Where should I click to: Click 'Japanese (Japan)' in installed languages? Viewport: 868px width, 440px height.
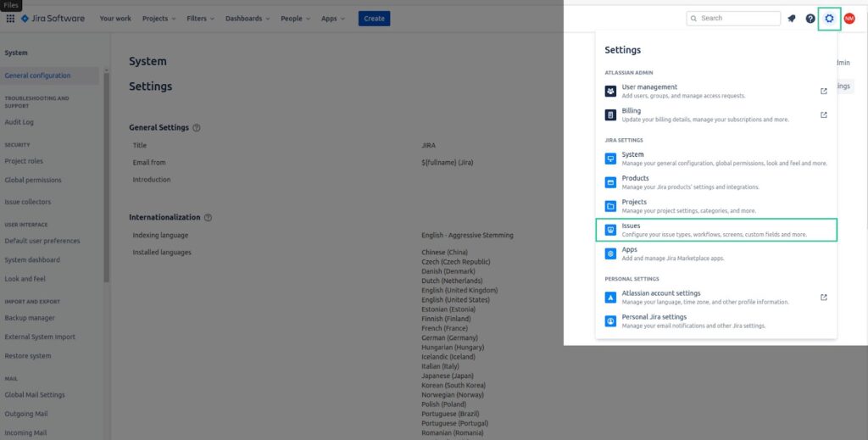[x=448, y=376]
